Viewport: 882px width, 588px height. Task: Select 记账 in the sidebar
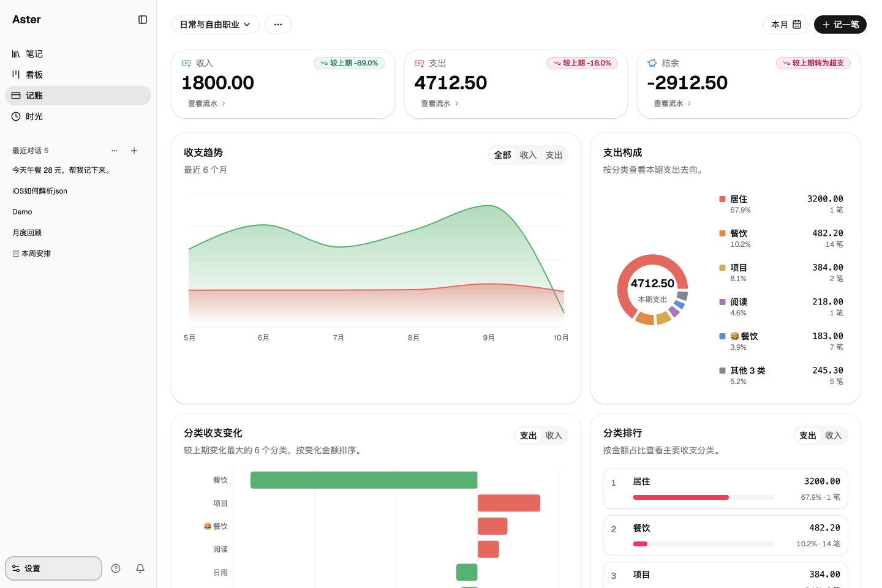pos(78,96)
